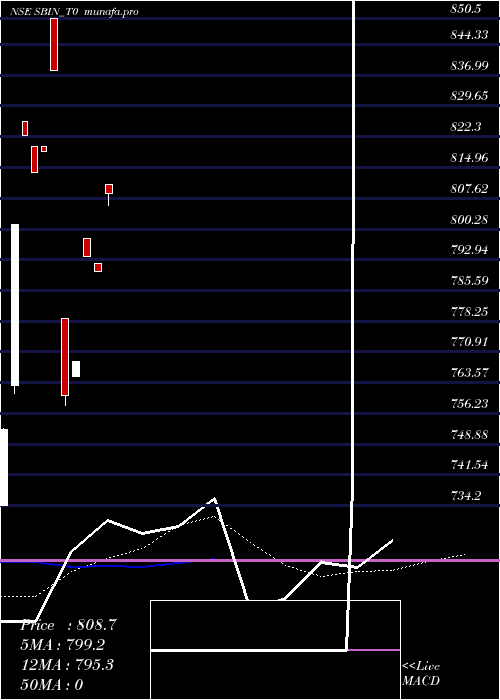Click the 12MA : 795.3 readout
500x700 pixels.
(x=67, y=665)
